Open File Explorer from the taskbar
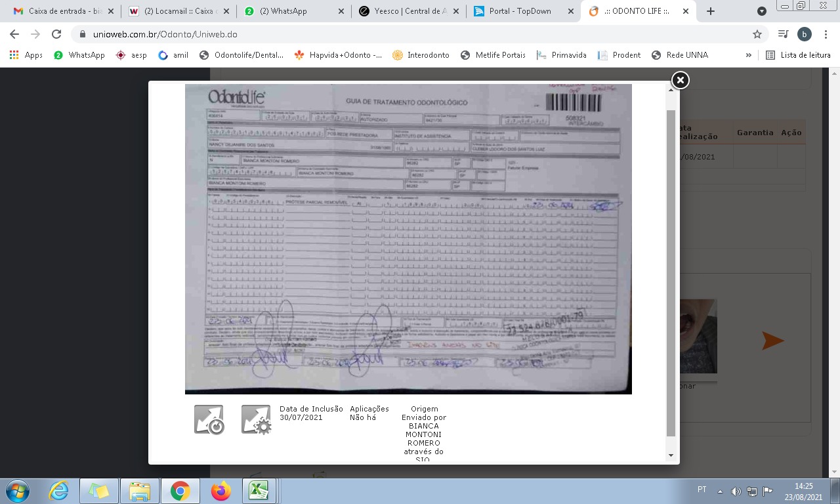This screenshot has width=840, height=504. click(x=140, y=491)
